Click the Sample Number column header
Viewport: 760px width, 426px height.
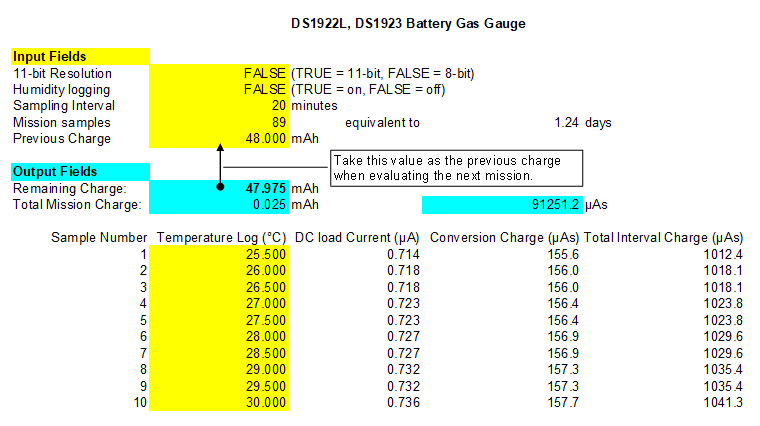(x=99, y=237)
